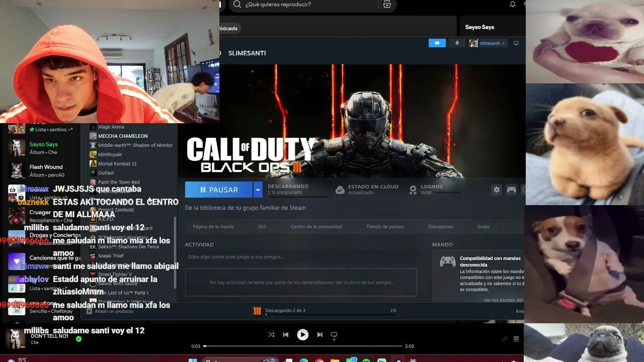The image size is (644, 362).
Task: Click the Logros achievements icon
Action: 413,190
